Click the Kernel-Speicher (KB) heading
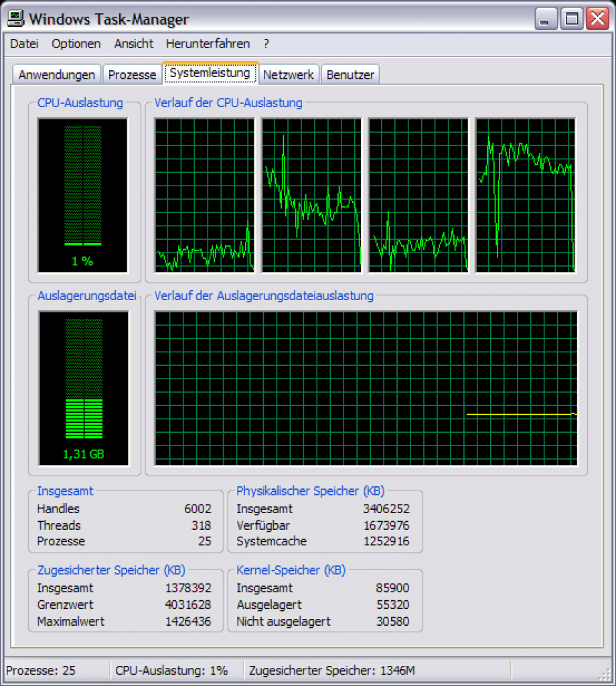616x686 pixels. point(291,570)
